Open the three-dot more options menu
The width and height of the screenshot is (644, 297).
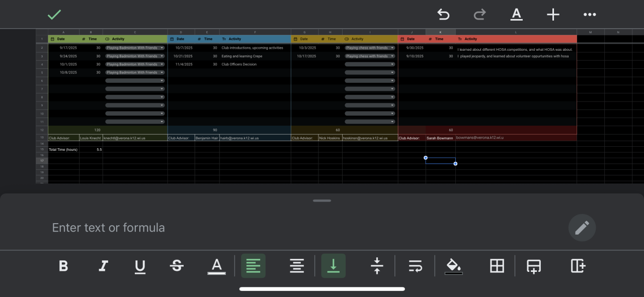tap(590, 15)
